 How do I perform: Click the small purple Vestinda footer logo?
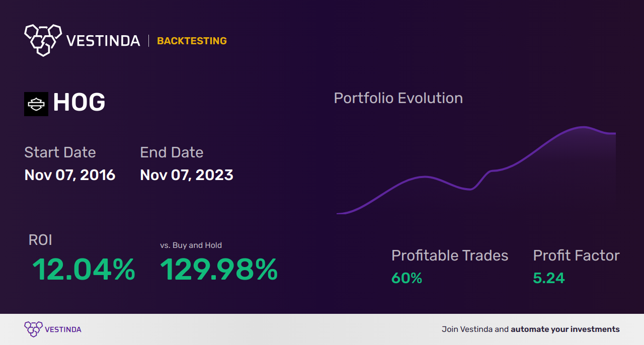[33, 329]
